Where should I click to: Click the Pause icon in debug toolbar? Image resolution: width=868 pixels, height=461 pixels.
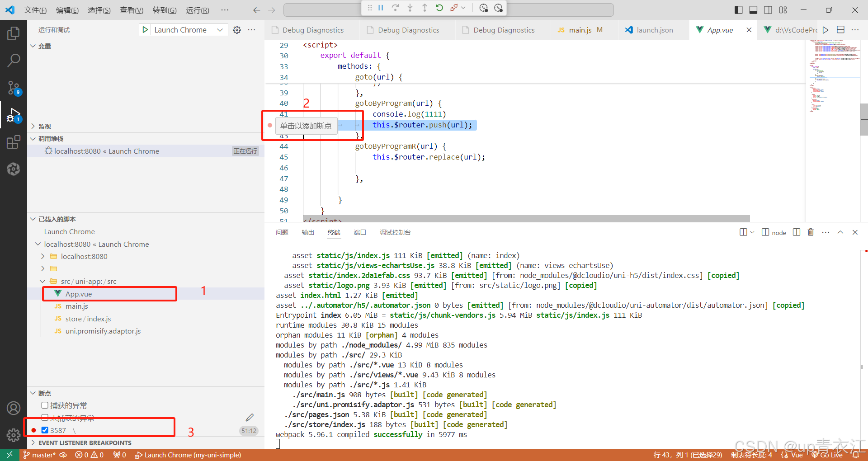tap(381, 8)
